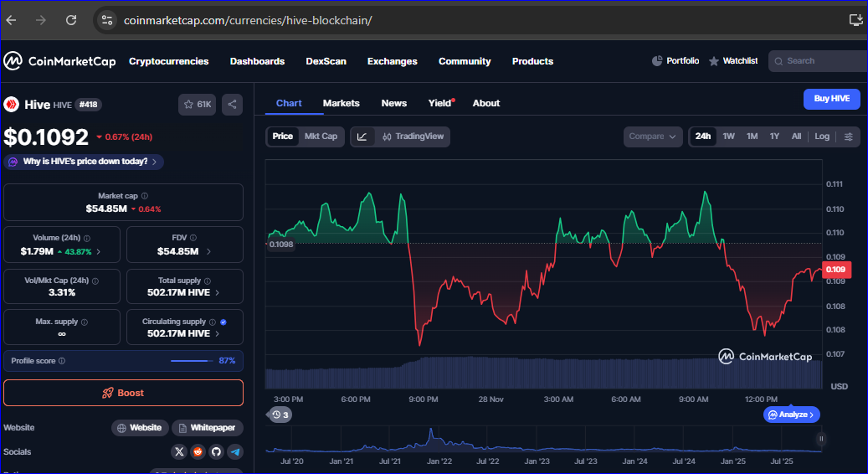Switch to TradingView chart
Viewport: 868px width, 474px height.
(413, 137)
